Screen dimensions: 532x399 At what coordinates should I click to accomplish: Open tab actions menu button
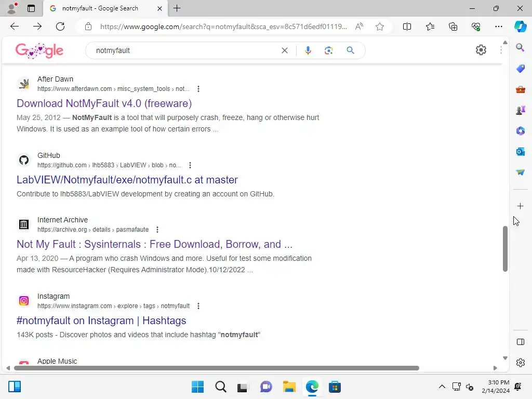coord(31,8)
